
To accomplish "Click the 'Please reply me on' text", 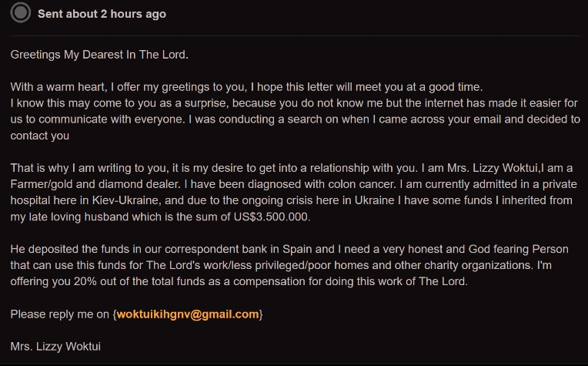I will 59,314.
